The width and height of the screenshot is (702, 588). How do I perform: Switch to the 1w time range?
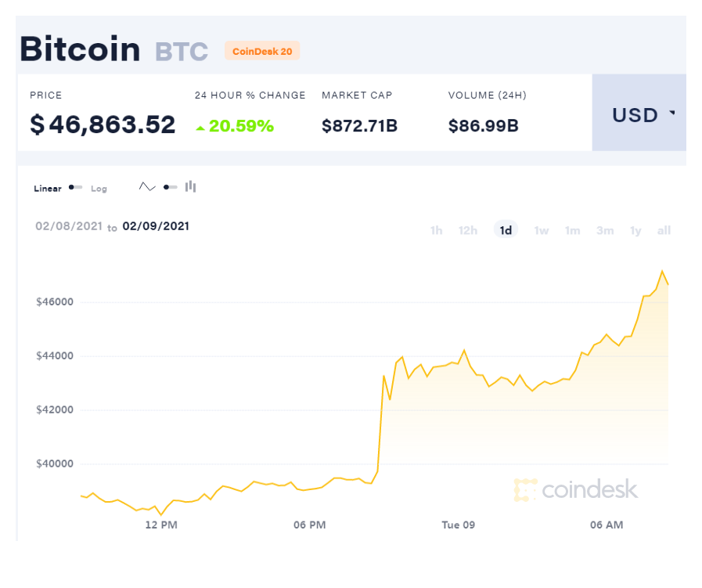(542, 230)
